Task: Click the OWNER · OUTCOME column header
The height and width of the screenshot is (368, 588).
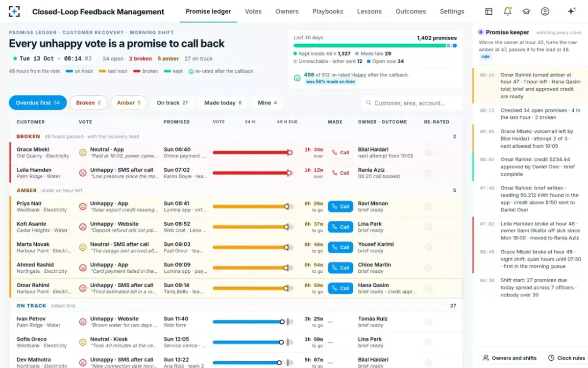Action: coord(383,122)
